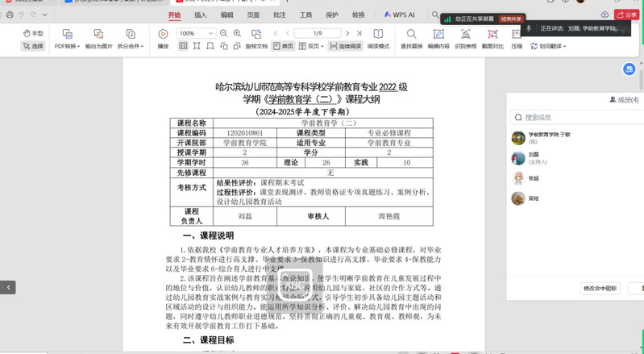Start slideshow with 播放 button

(x=163, y=39)
